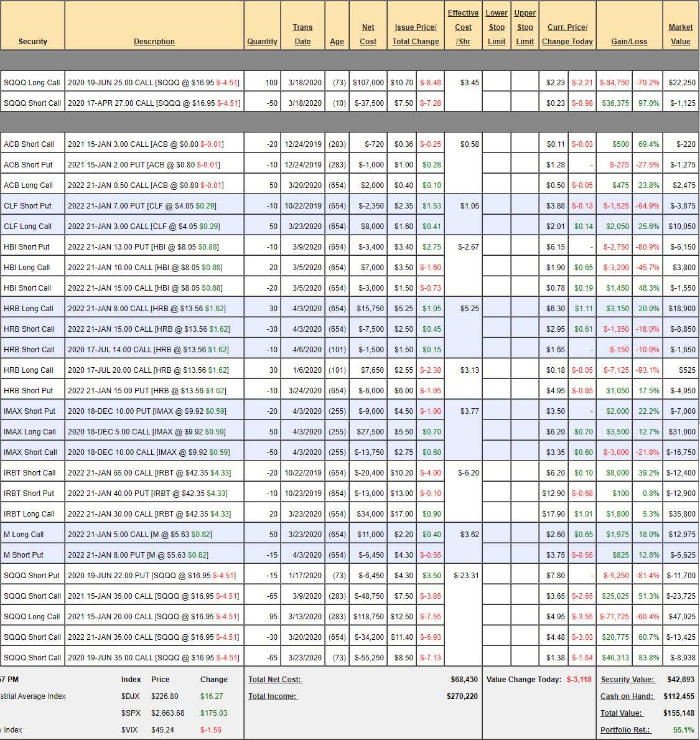Click the Trans Date column header
The image size is (700, 740).
click(x=302, y=34)
